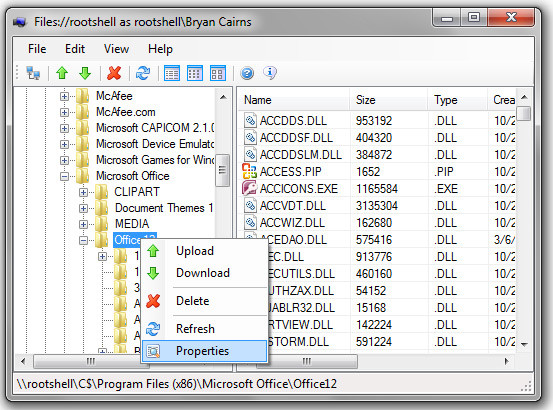The width and height of the screenshot is (553, 410).
Task: Click the ACCDDS.DLL file icon
Action: pos(250,120)
